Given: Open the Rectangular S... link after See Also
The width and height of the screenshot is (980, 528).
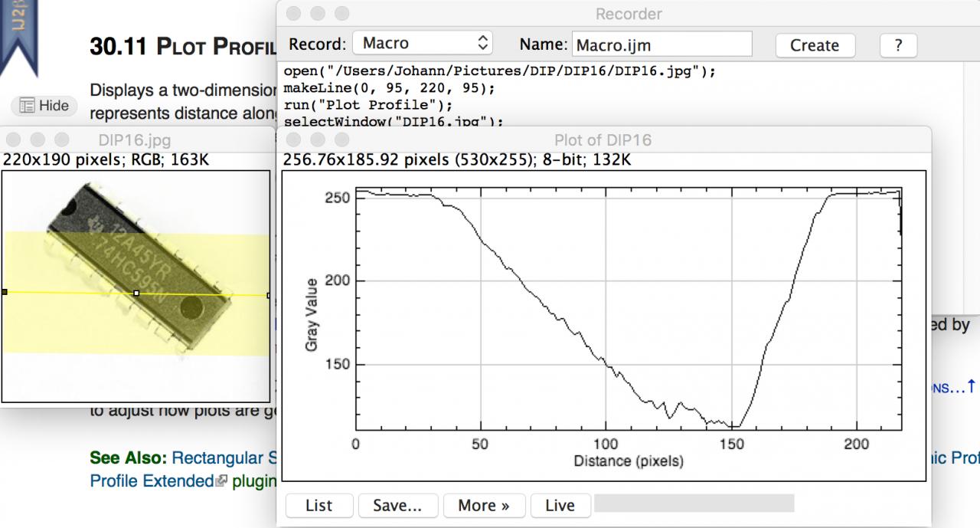Looking at the screenshot, I should pos(223,458).
